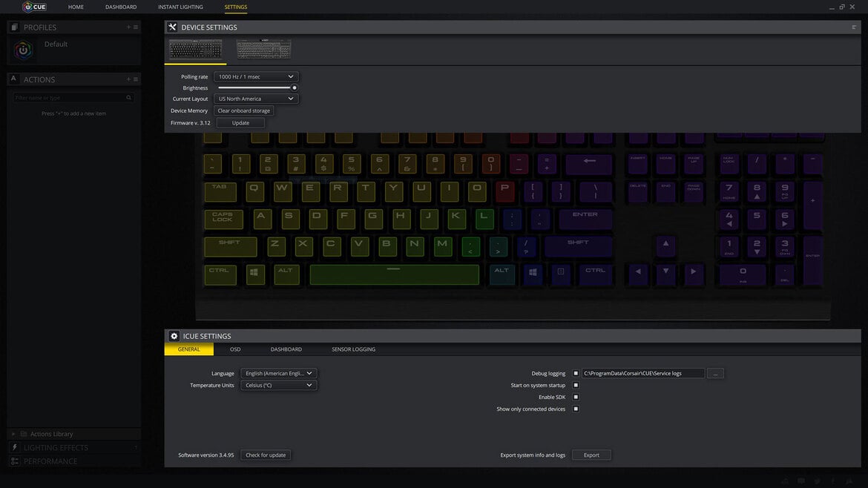Open the Language dropdown

278,374
